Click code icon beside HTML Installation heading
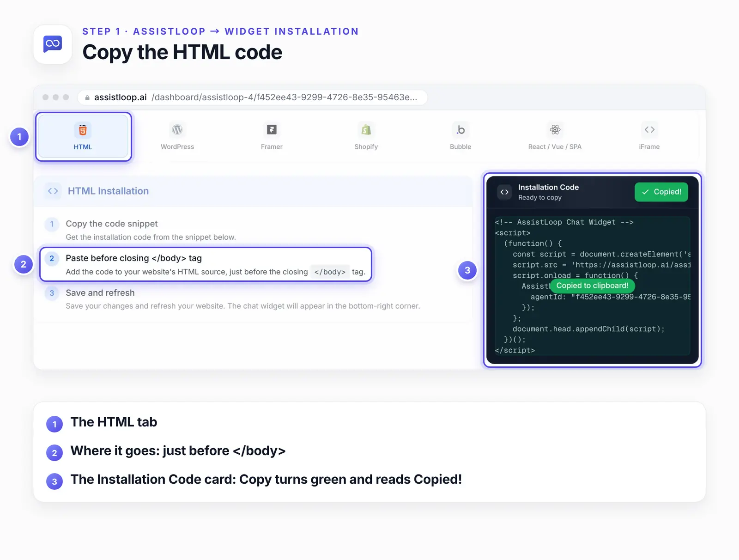The width and height of the screenshot is (739, 560). pos(53,191)
